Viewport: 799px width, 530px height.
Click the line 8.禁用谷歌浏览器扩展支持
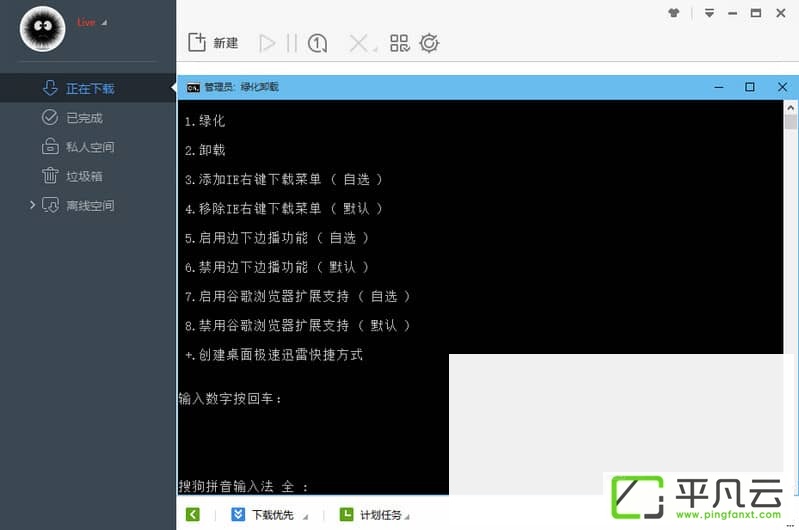[x=297, y=326]
